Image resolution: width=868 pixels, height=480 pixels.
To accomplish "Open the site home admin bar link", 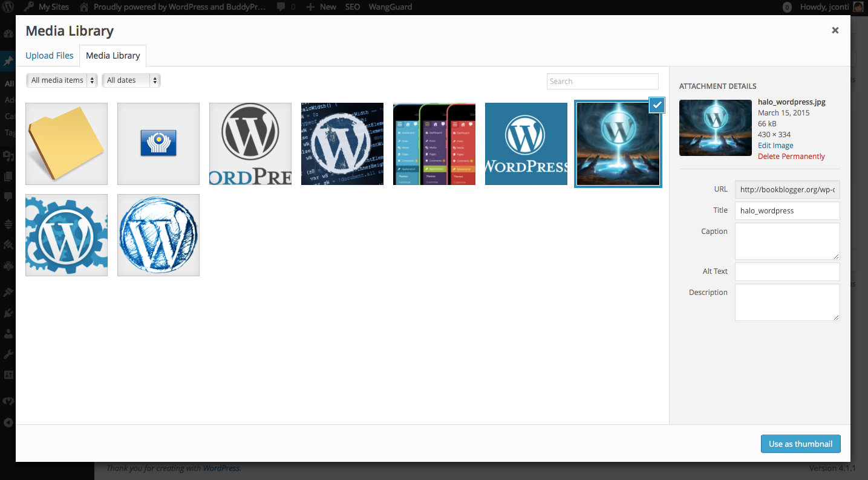I will pyautogui.click(x=172, y=7).
